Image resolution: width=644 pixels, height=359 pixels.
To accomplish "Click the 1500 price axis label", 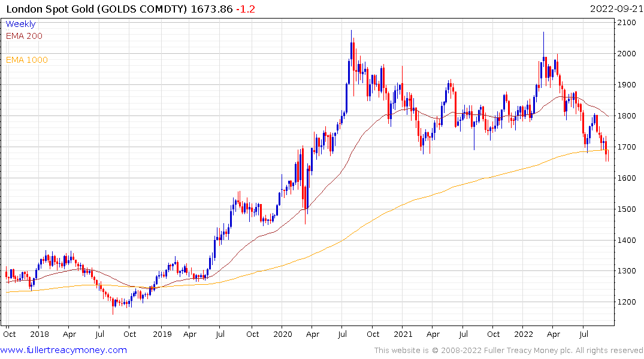I will 627,209.
